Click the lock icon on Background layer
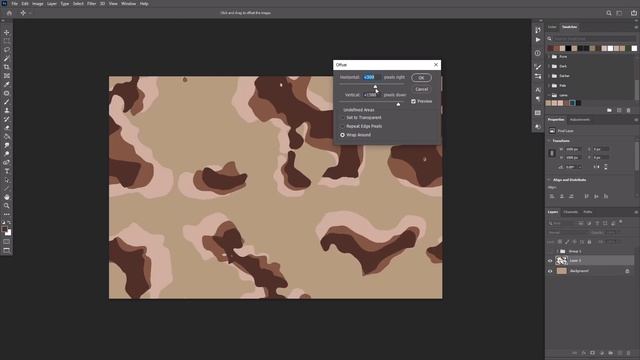 click(627, 271)
